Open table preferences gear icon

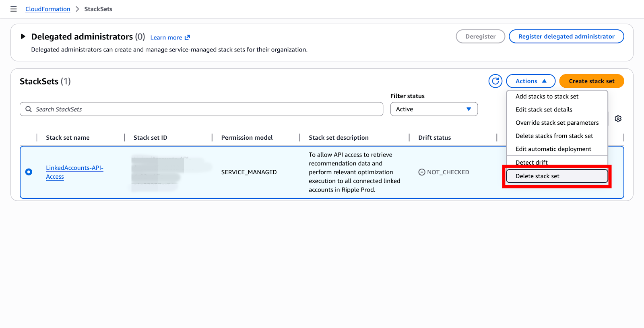(618, 119)
